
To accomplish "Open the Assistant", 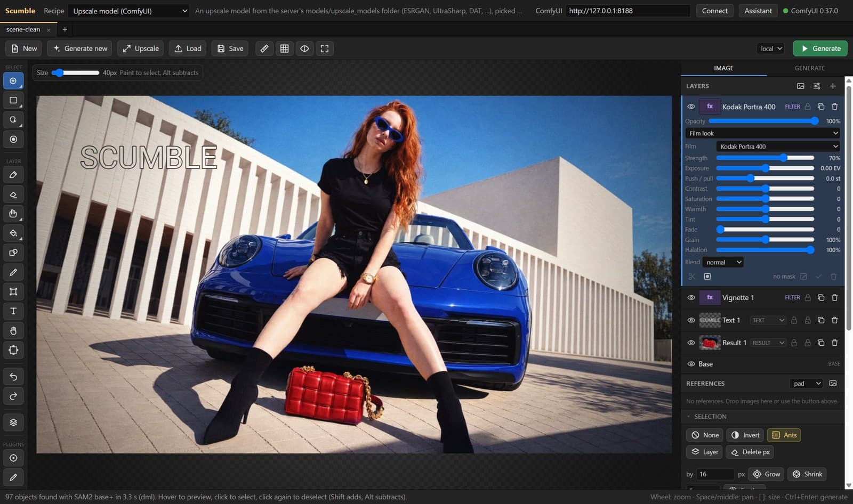I will (758, 11).
